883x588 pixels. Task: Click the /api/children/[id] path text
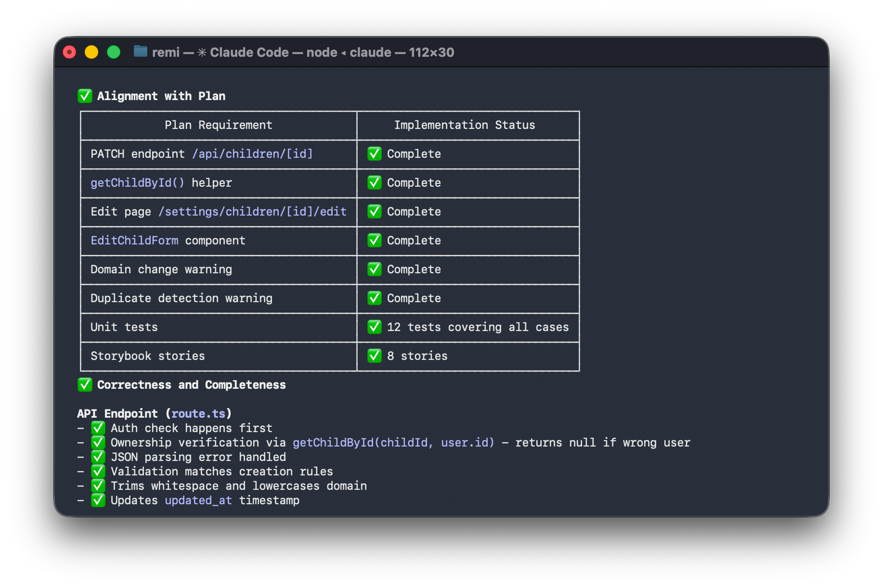tap(252, 154)
